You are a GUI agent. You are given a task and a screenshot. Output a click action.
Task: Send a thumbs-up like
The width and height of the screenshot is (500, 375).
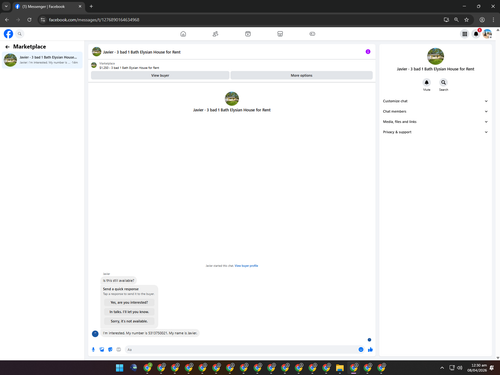[370, 349]
